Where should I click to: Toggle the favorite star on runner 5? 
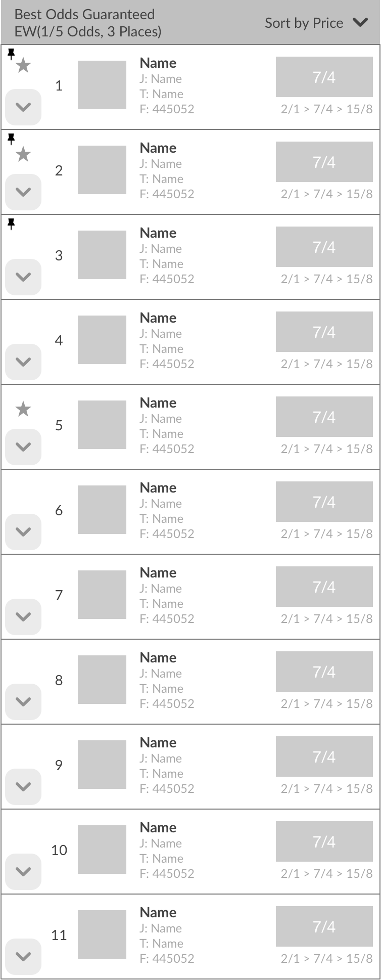pos(23,409)
